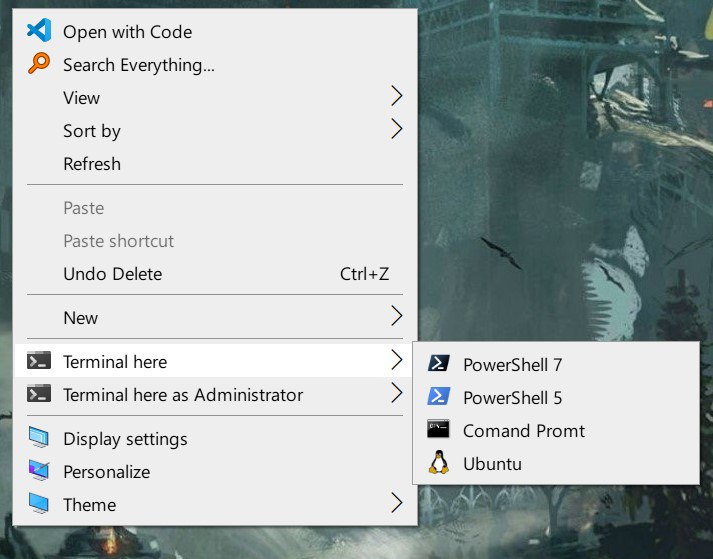
Task: Open the View menu entry
Action: [215, 97]
